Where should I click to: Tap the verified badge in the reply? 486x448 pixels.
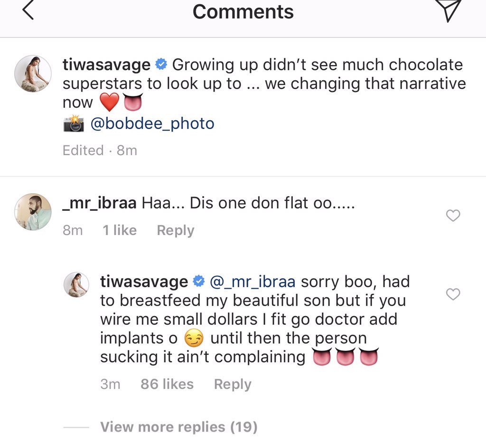click(199, 282)
